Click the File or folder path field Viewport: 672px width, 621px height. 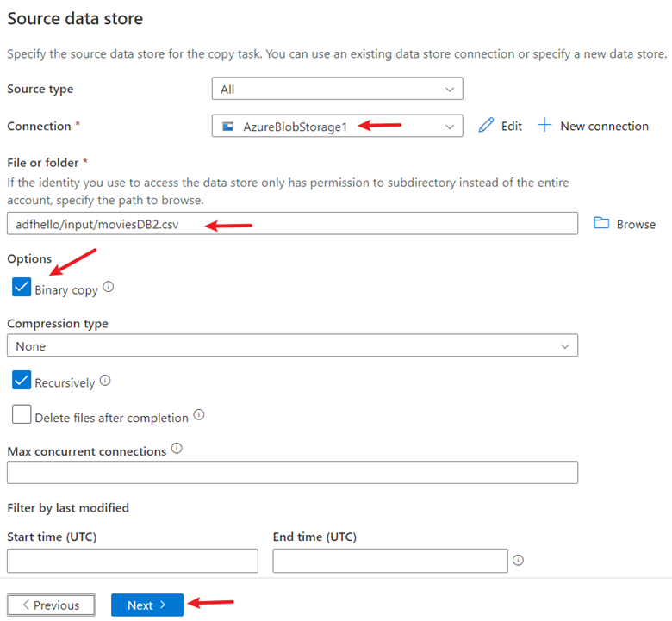click(292, 224)
